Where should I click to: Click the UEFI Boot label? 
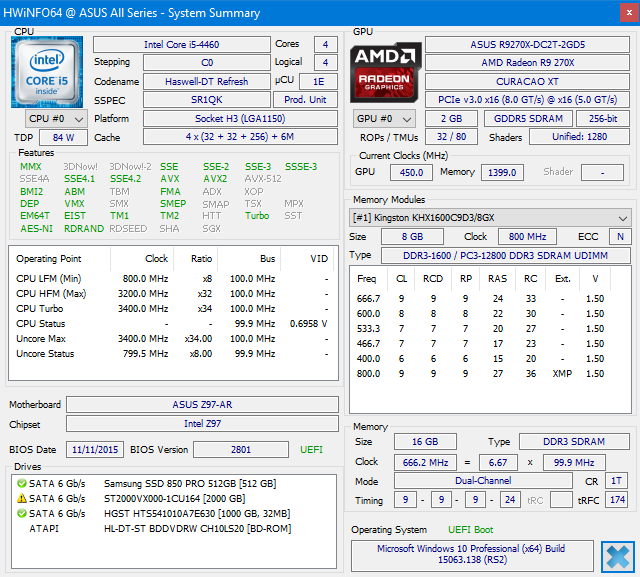(471, 530)
